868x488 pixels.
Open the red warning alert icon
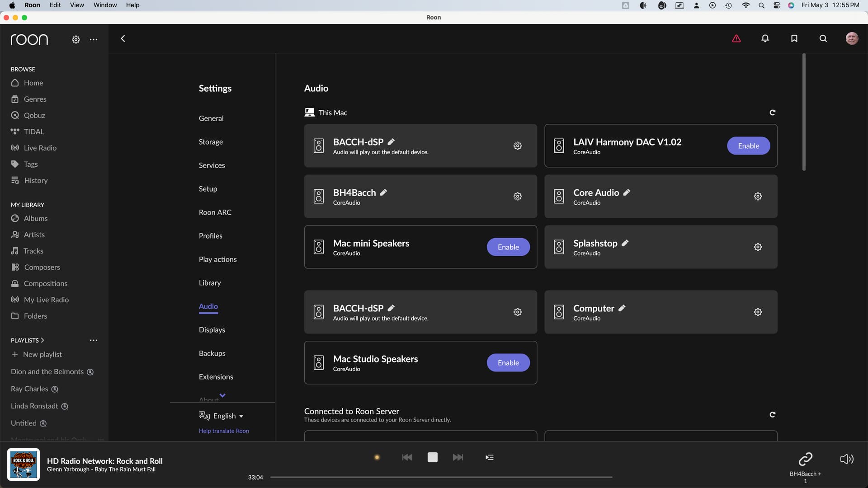(x=736, y=38)
